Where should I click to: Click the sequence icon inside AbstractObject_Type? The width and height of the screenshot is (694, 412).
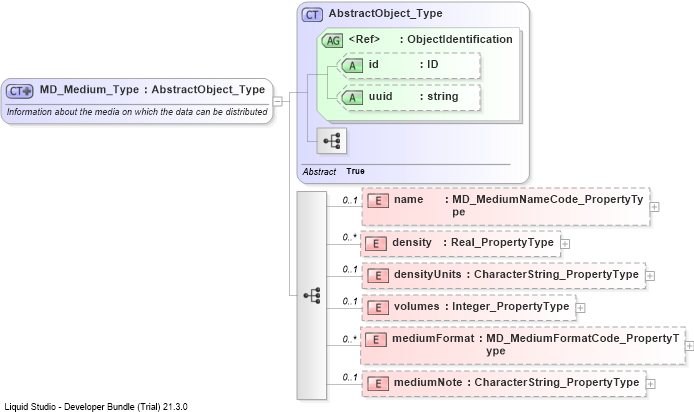point(332,141)
